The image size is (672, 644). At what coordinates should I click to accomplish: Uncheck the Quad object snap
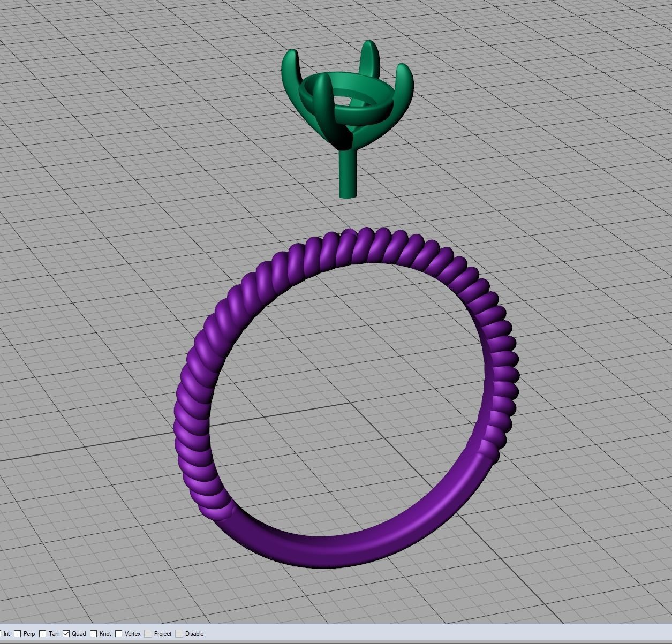[66, 634]
